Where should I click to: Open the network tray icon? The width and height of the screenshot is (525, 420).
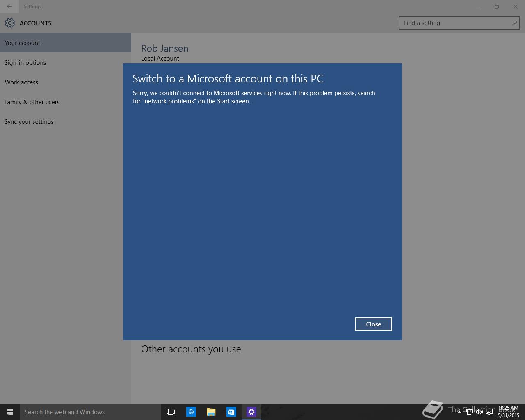coord(469,412)
